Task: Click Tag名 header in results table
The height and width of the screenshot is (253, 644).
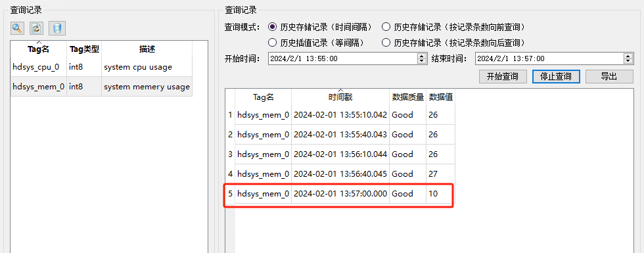Action: point(264,97)
